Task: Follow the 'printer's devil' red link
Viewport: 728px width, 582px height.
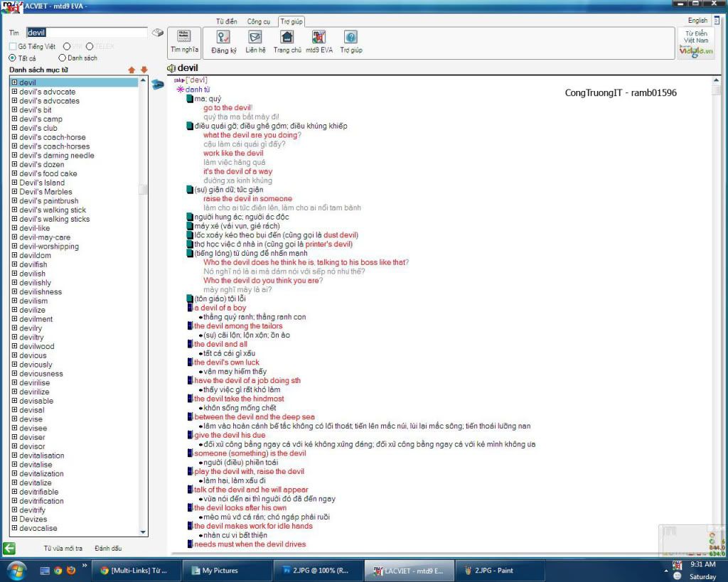Action: point(328,244)
